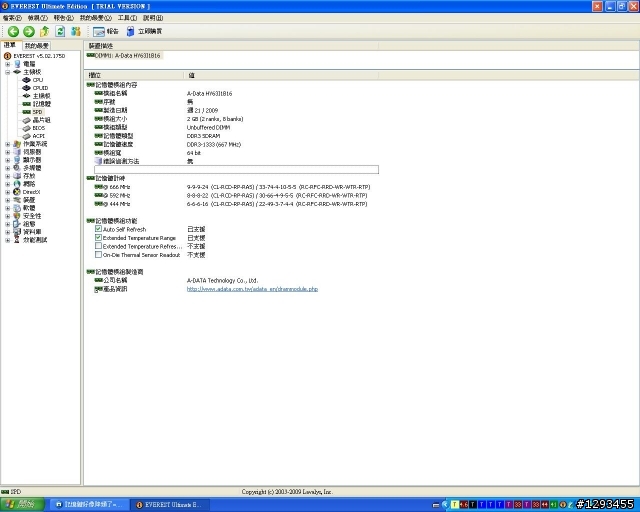Click the up-level folder arrow toolbar icon

click(x=44, y=31)
